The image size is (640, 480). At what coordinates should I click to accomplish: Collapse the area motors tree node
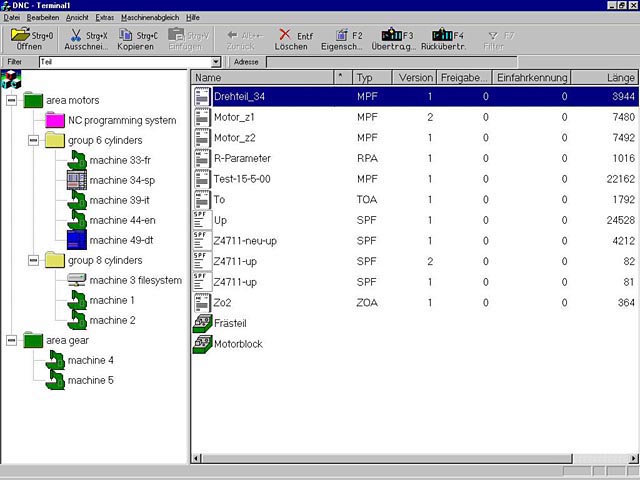coord(11,100)
